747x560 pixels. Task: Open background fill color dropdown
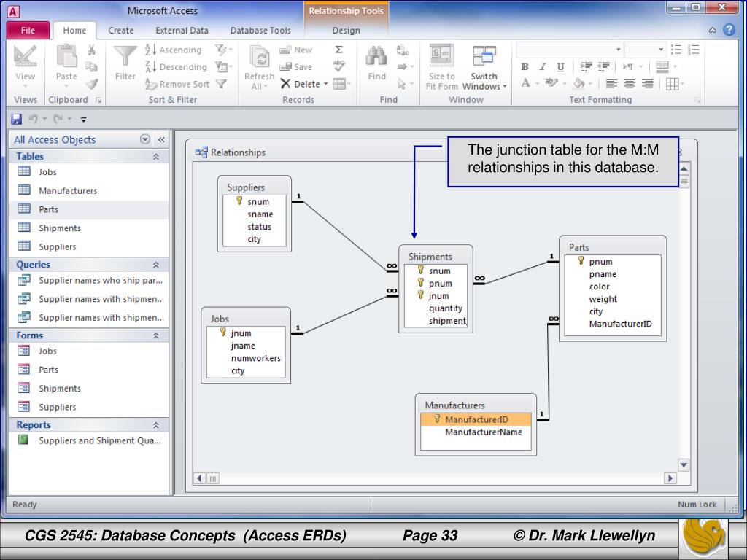point(591,84)
